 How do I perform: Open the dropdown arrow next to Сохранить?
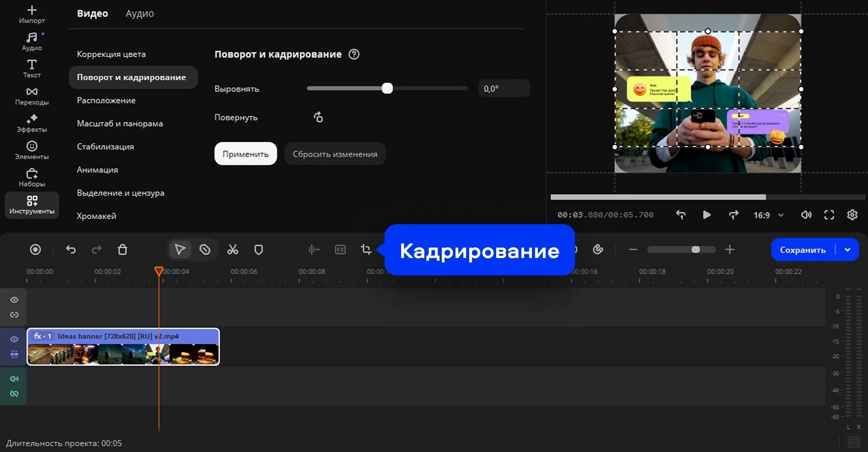coord(847,250)
